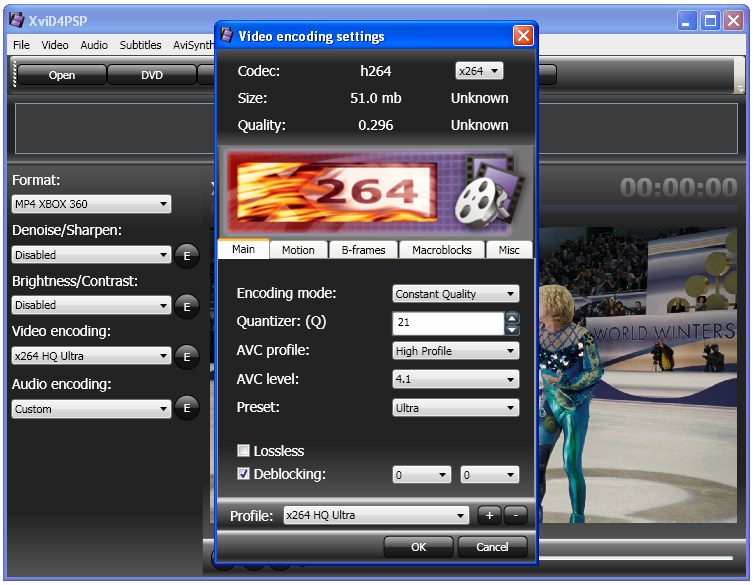Close the Video encoding settings dialog
The width and height of the screenshot is (754, 585).
pos(523,36)
